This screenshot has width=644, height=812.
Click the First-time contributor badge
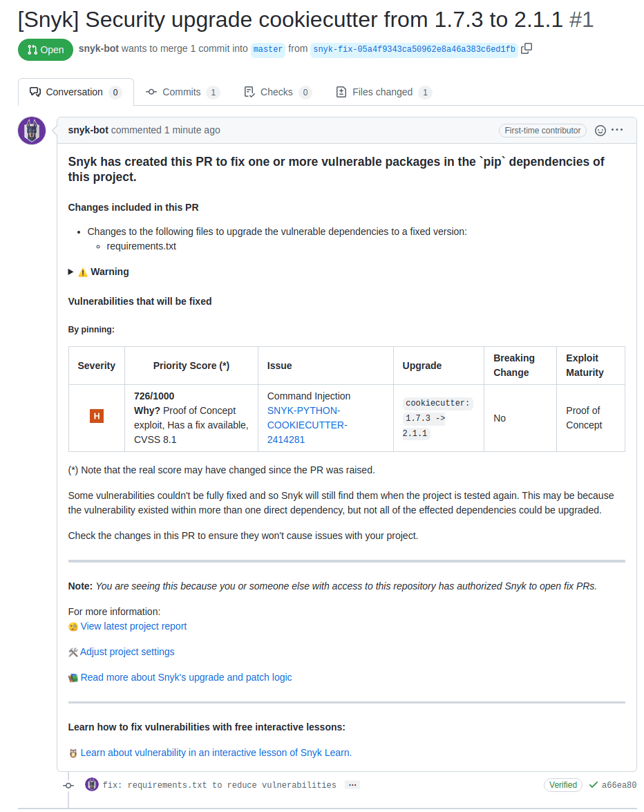point(542,131)
